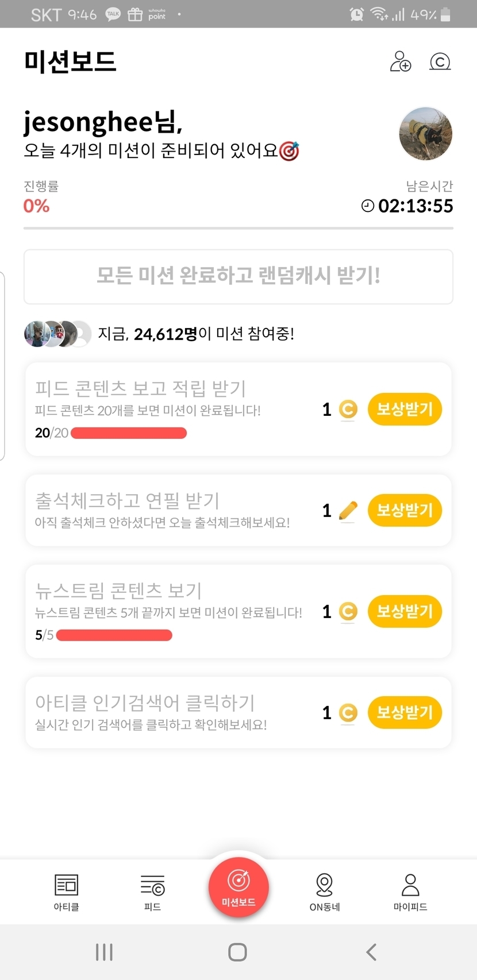477x980 pixels.
Task: Click the 20/20 feed progress bar
Action: [129, 433]
